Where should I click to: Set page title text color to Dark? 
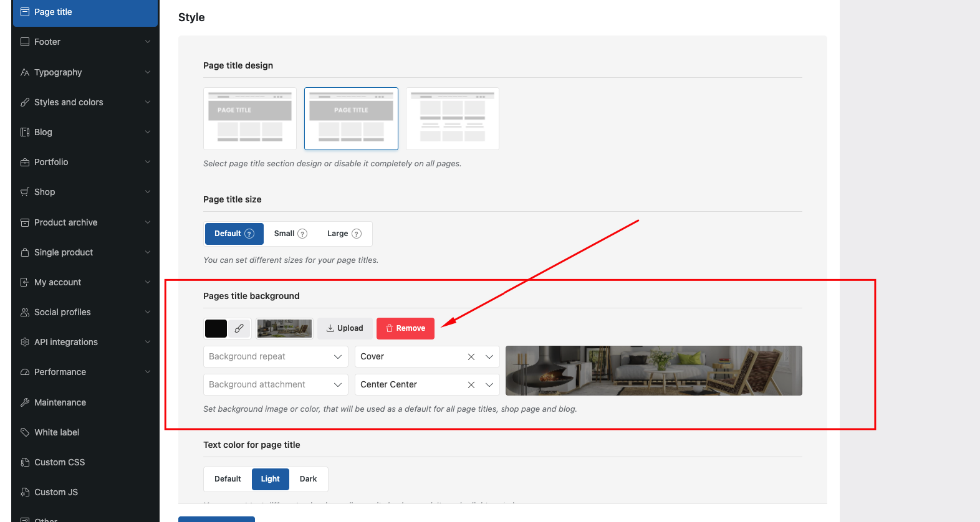308,479
